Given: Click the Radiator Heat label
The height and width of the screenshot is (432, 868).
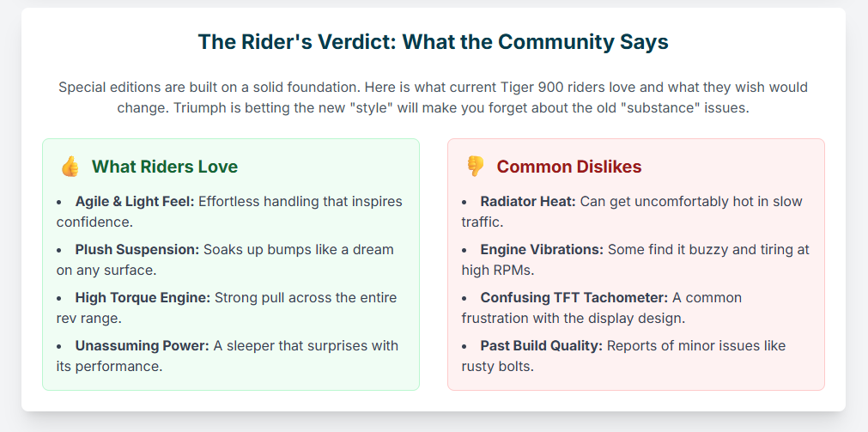Looking at the screenshot, I should coord(528,202).
